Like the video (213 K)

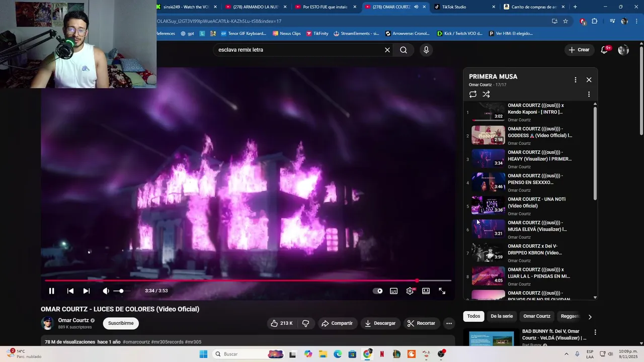pyautogui.click(x=282, y=323)
